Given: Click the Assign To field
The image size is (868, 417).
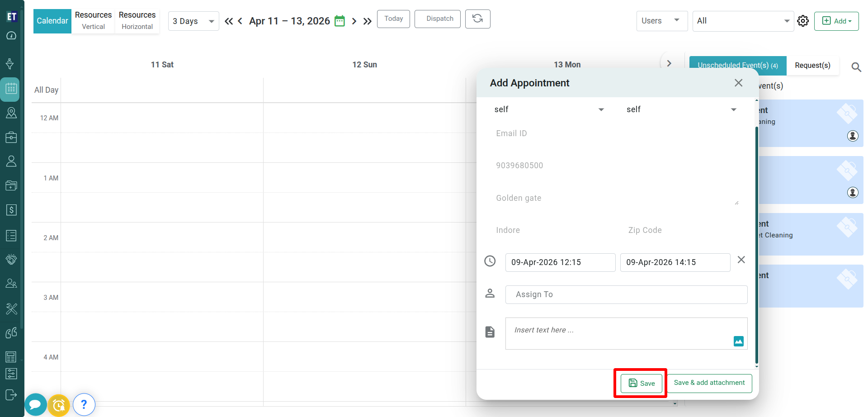Looking at the screenshot, I should point(626,295).
